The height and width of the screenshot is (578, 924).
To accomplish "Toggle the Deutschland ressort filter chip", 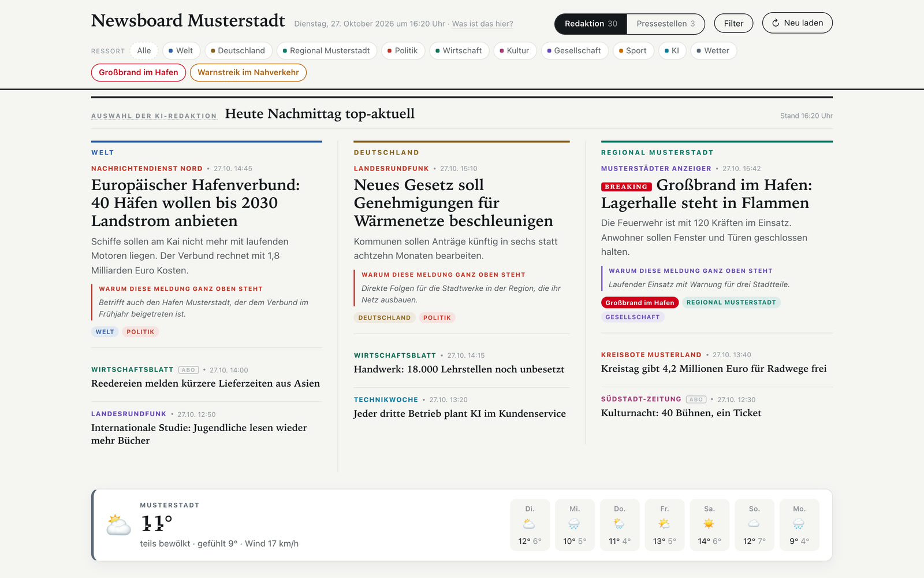I will (238, 51).
